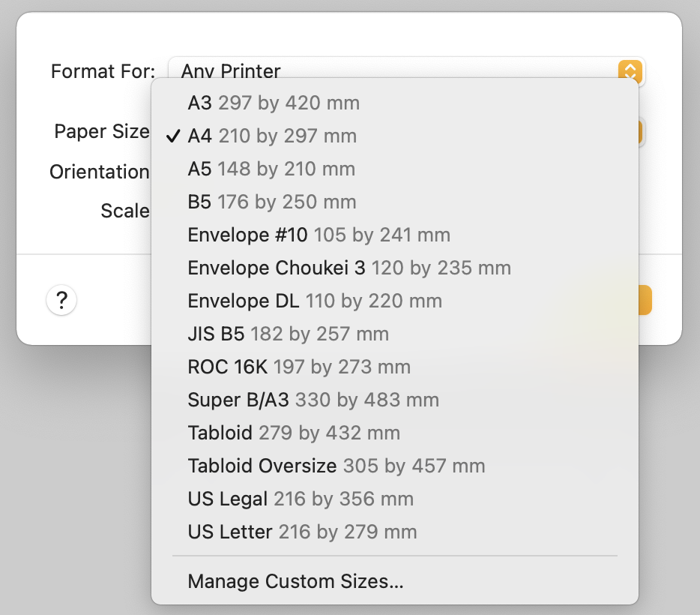Select US Letter paper size
700x615 pixels.
pos(302,532)
